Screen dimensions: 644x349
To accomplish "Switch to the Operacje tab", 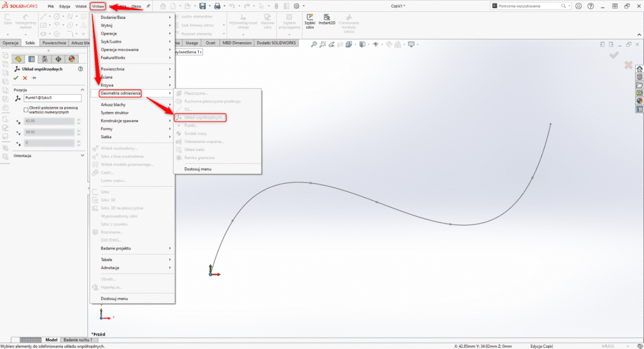I will (x=11, y=43).
